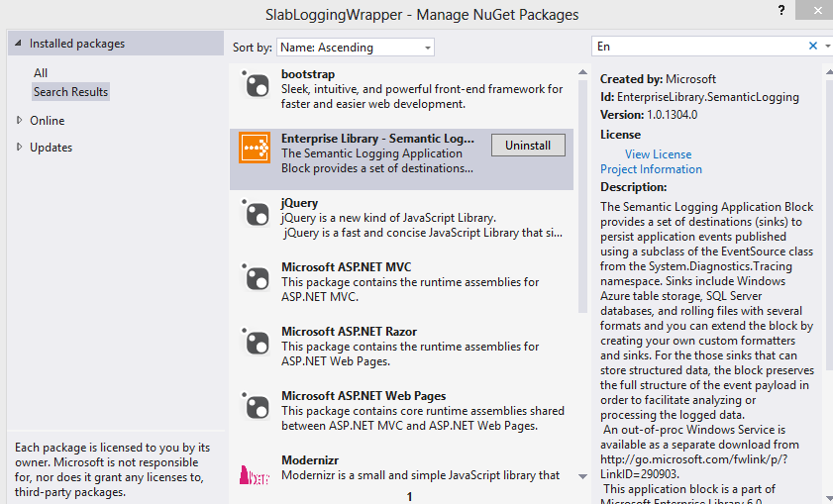Select Search Results in the left pane
Viewport: 833px width, 504px height.
coord(70,92)
